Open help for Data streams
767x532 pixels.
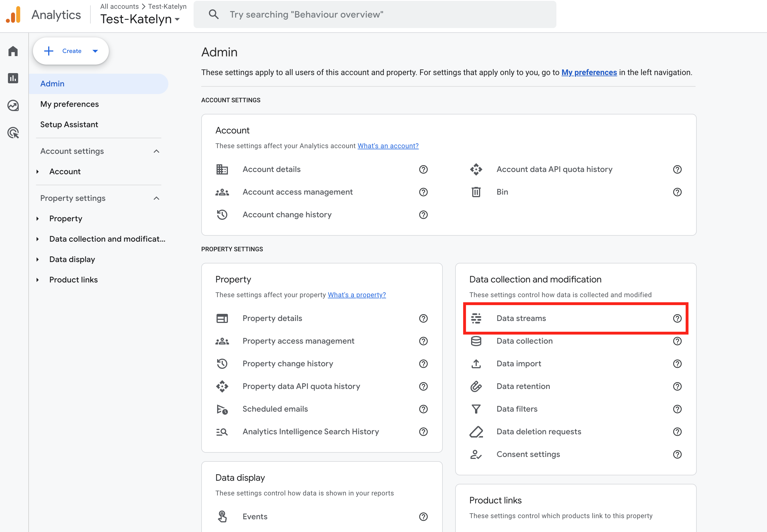point(677,318)
